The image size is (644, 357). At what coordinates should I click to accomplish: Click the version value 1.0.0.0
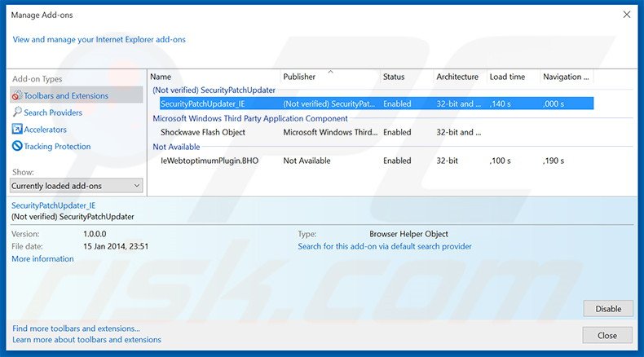pyautogui.click(x=95, y=234)
